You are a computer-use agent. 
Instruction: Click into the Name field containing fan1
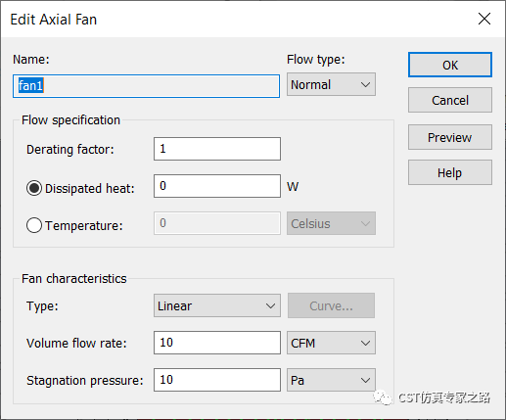(x=146, y=86)
